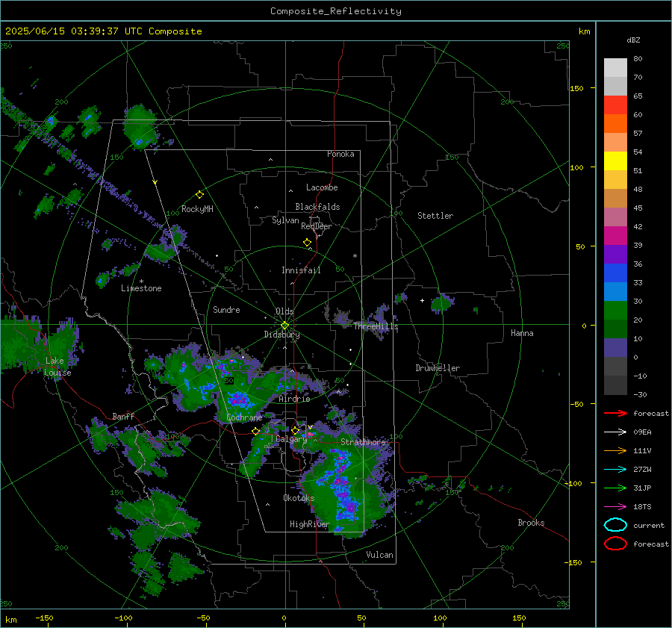This screenshot has width=672, height=628.
Task: Click the -30 value on the dBZ scale
Action: click(x=640, y=394)
